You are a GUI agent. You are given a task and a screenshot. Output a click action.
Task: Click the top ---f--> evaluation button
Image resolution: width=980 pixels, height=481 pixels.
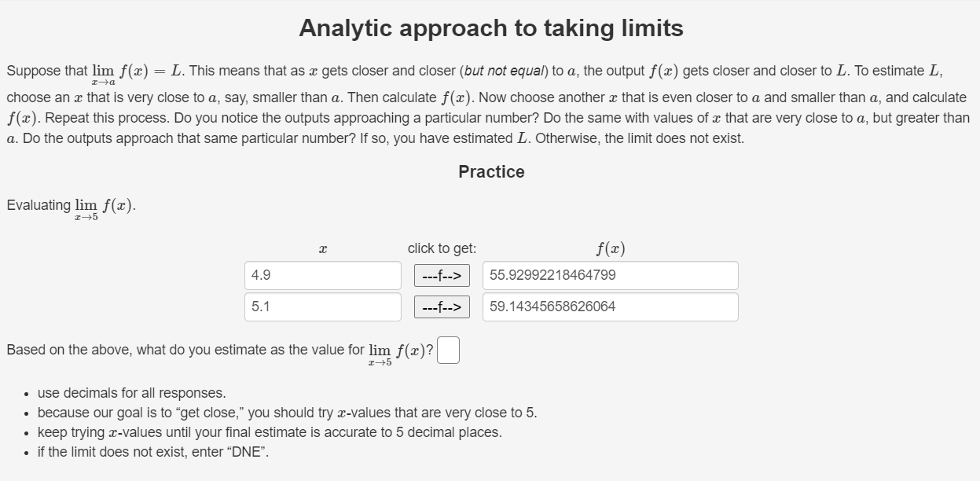pyautogui.click(x=442, y=275)
